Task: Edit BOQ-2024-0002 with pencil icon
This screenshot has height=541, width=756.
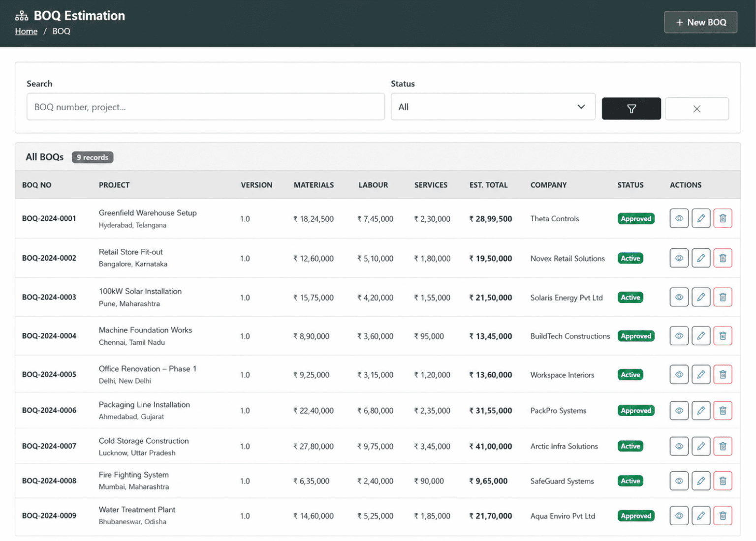Action: pyautogui.click(x=701, y=258)
